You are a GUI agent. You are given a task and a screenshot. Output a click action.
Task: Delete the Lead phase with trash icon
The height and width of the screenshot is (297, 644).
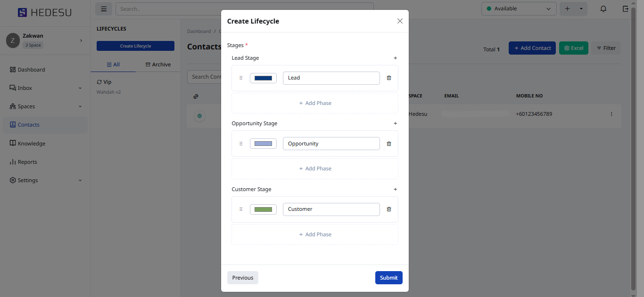click(389, 78)
